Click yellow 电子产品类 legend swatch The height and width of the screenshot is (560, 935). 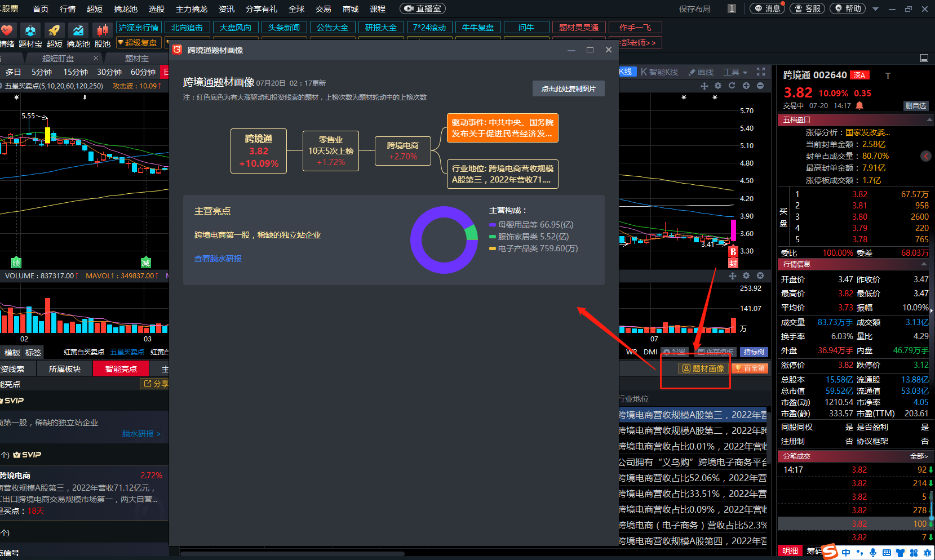click(x=493, y=248)
